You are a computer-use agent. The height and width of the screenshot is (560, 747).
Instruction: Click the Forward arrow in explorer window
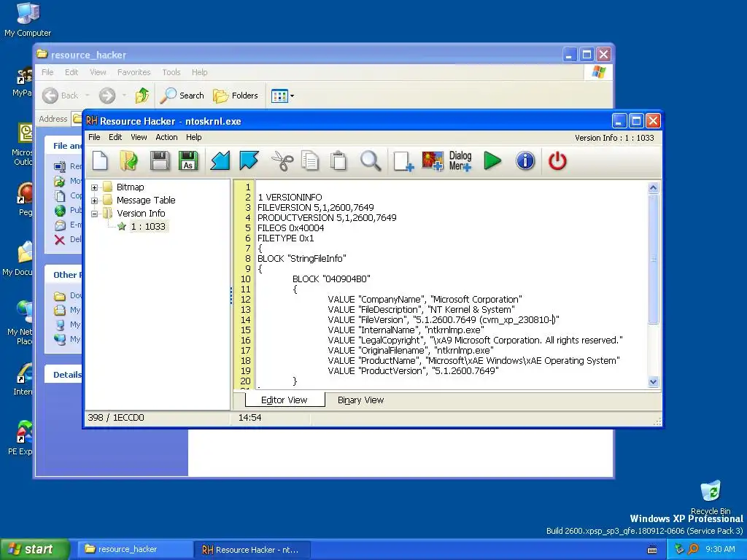pyautogui.click(x=107, y=96)
